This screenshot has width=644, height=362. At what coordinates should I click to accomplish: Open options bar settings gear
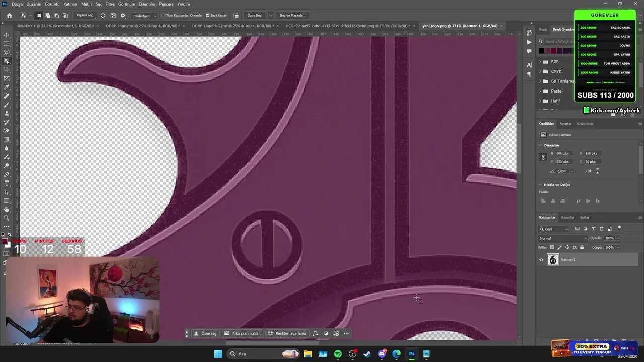click(x=123, y=15)
